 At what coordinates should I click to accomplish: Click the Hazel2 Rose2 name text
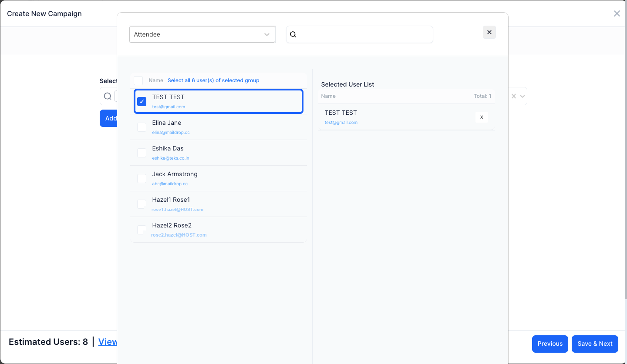[x=172, y=225]
